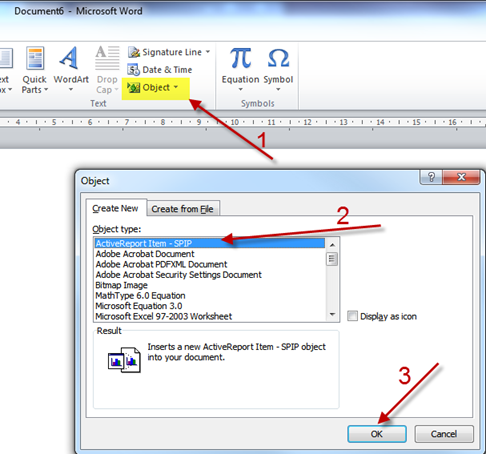Expand the Equation dropdown arrow
The image size is (486, 454).
[240, 89]
